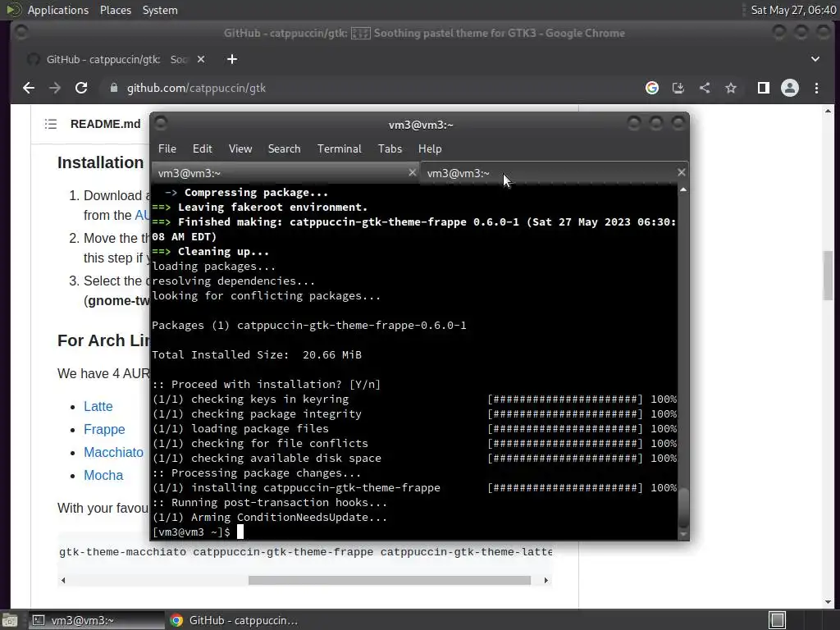Switch to first vm3@vm3:~ terminal tab

click(x=285, y=173)
